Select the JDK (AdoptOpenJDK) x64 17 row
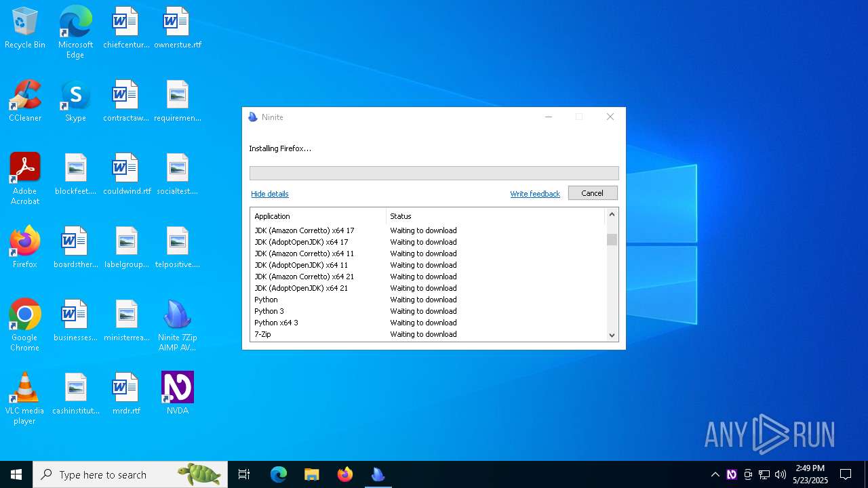Viewport: 868px width, 488px height. coord(427,242)
